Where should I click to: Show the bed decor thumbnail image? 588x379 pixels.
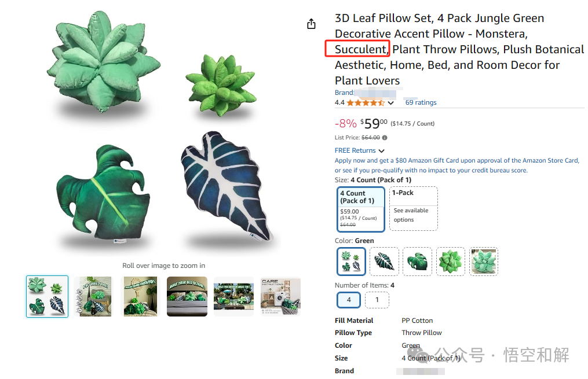[x=187, y=297]
